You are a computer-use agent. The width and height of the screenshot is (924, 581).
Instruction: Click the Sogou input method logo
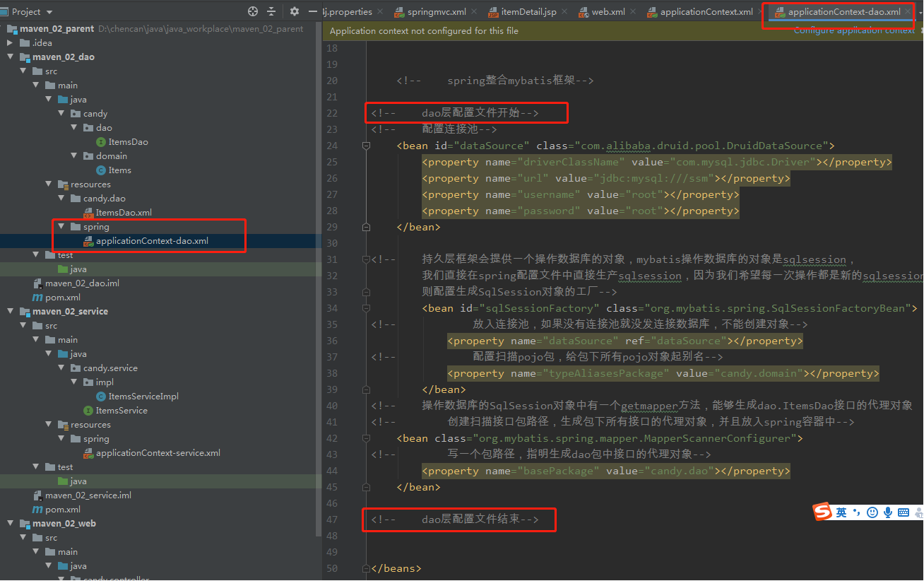tap(822, 512)
